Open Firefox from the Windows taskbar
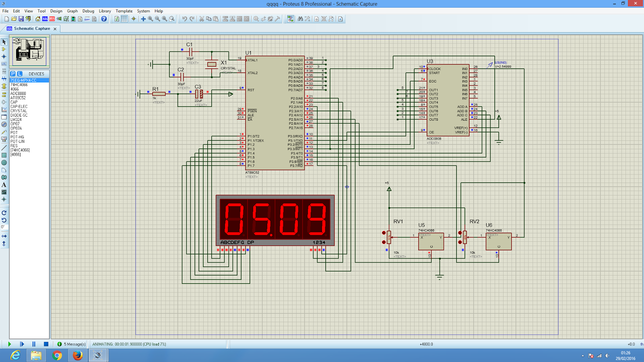The image size is (644, 362). coord(78,355)
